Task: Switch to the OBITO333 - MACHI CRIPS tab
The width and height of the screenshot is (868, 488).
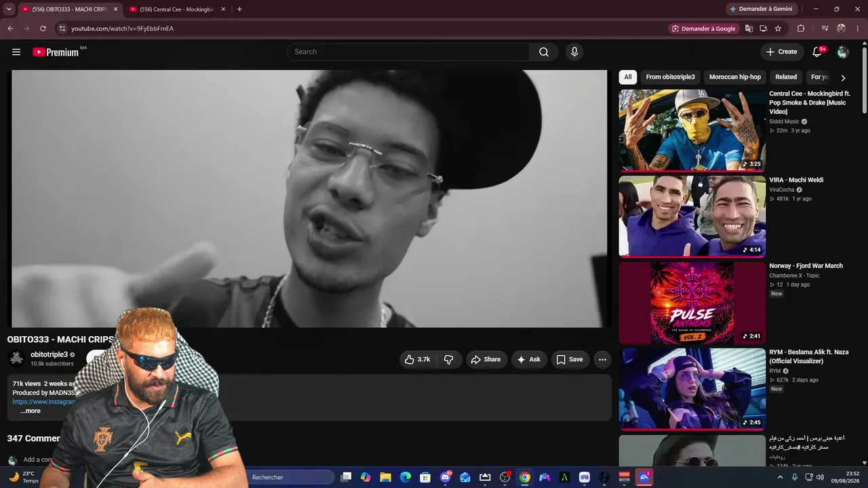Action: tap(68, 9)
